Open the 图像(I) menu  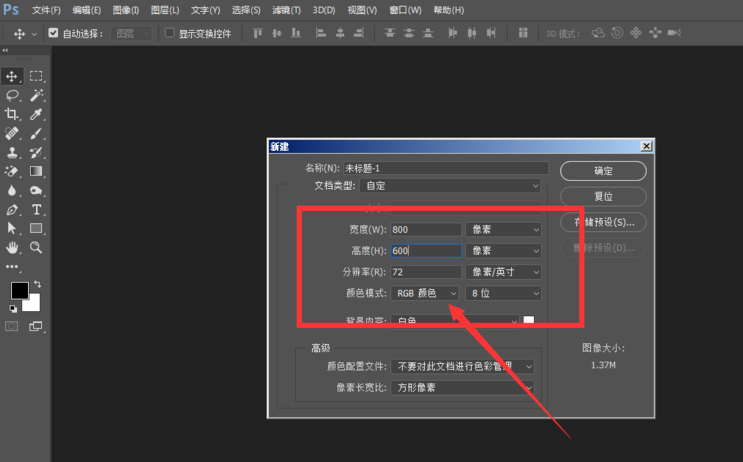tap(126, 10)
